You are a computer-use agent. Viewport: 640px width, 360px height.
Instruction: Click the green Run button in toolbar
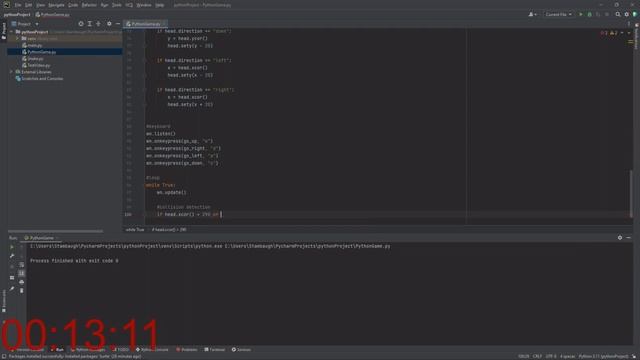pyautogui.click(x=581, y=14)
